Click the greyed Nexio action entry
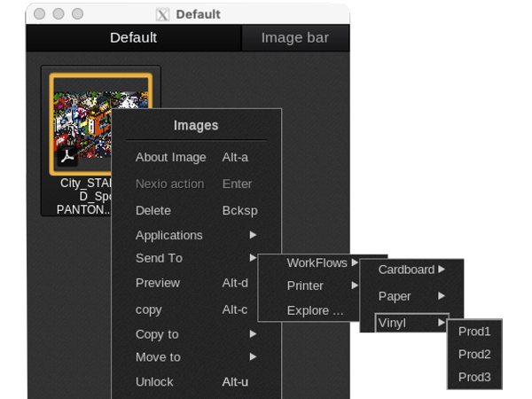The height and width of the screenshot is (399, 532). click(x=196, y=184)
